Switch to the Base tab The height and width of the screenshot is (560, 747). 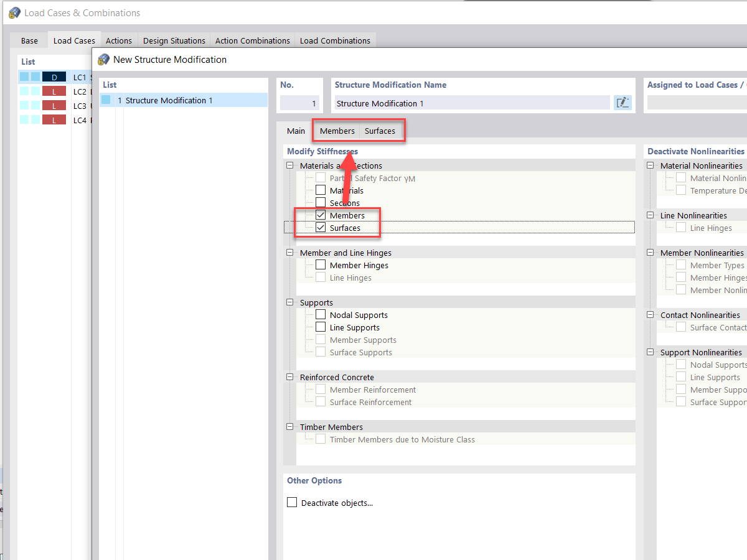[29, 40]
